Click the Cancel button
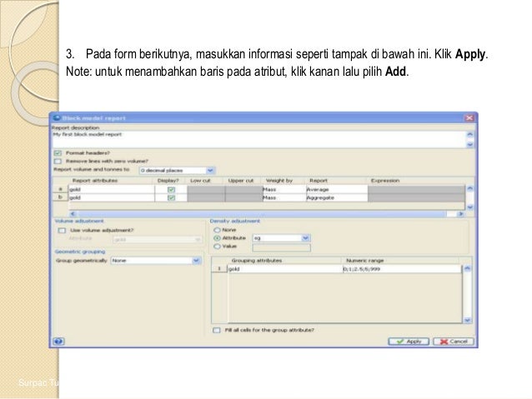Viewport: 532px width, 399px height. tap(454, 342)
